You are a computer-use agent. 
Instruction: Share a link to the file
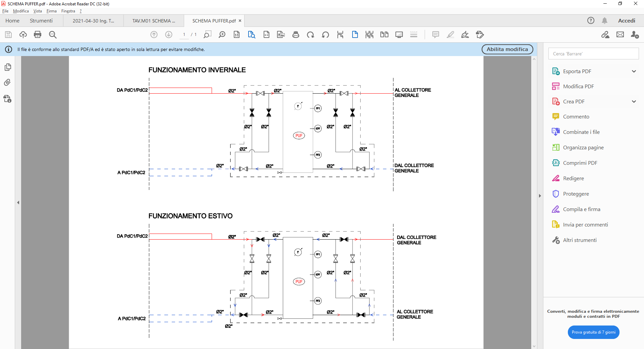click(605, 35)
